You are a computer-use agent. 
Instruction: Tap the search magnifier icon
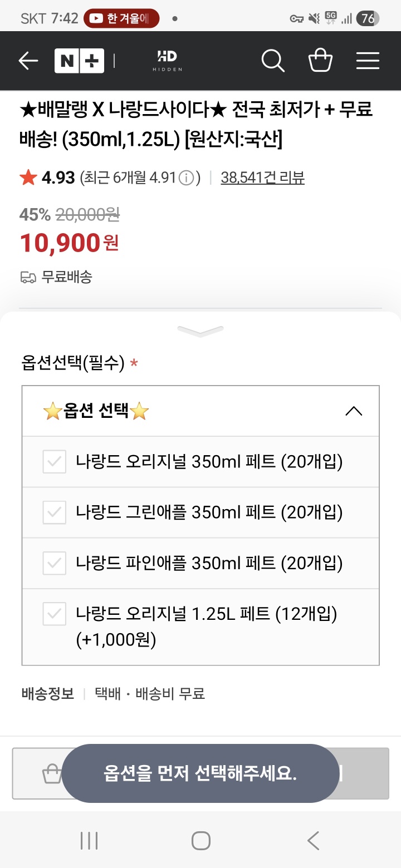pyautogui.click(x=273, y=61)
